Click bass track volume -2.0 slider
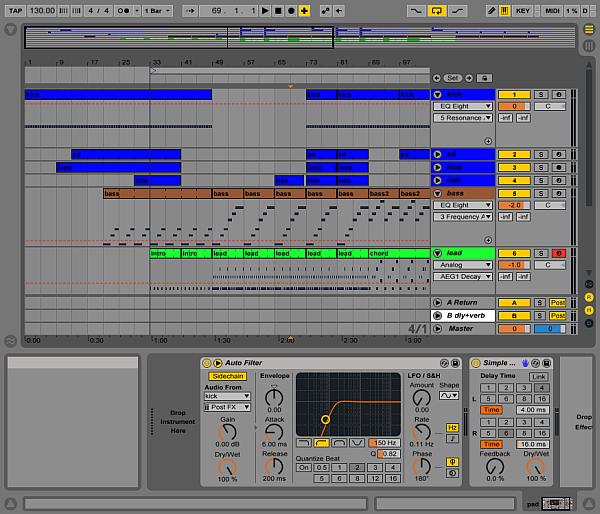The image size is (600, 514). click(x=514, y=205)
